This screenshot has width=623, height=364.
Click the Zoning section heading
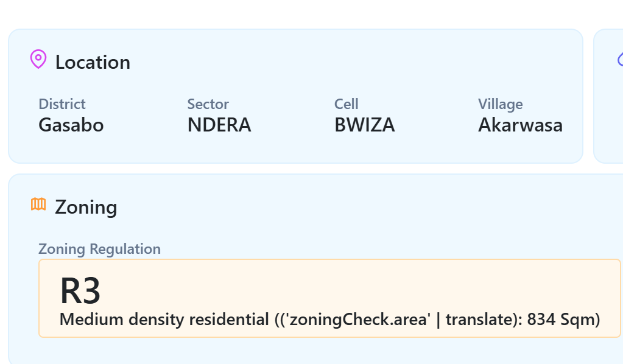pyautogui.click(x=86, y=207)
